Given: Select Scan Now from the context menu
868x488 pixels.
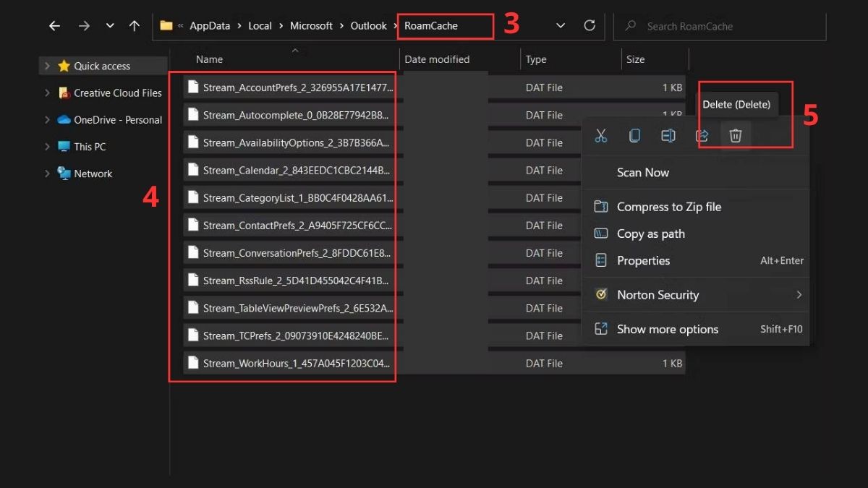Looking at the screenshot, I should (642, 172).
